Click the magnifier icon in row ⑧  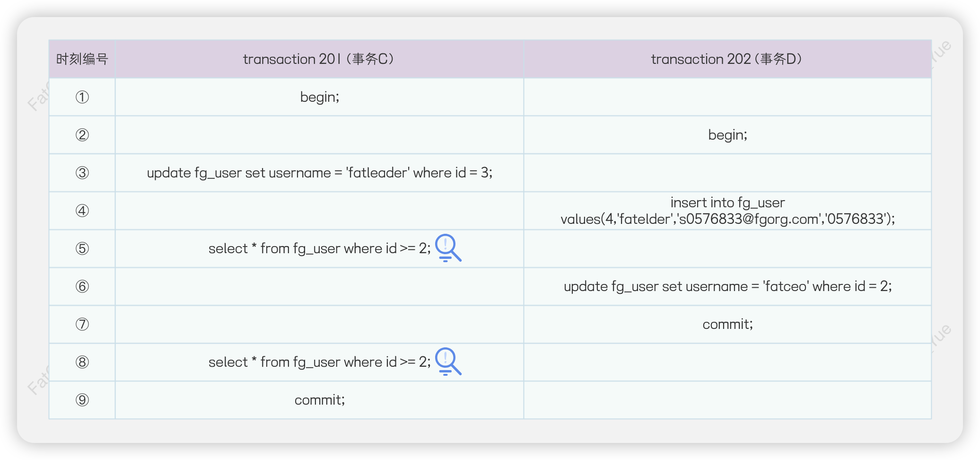(447, 361)
